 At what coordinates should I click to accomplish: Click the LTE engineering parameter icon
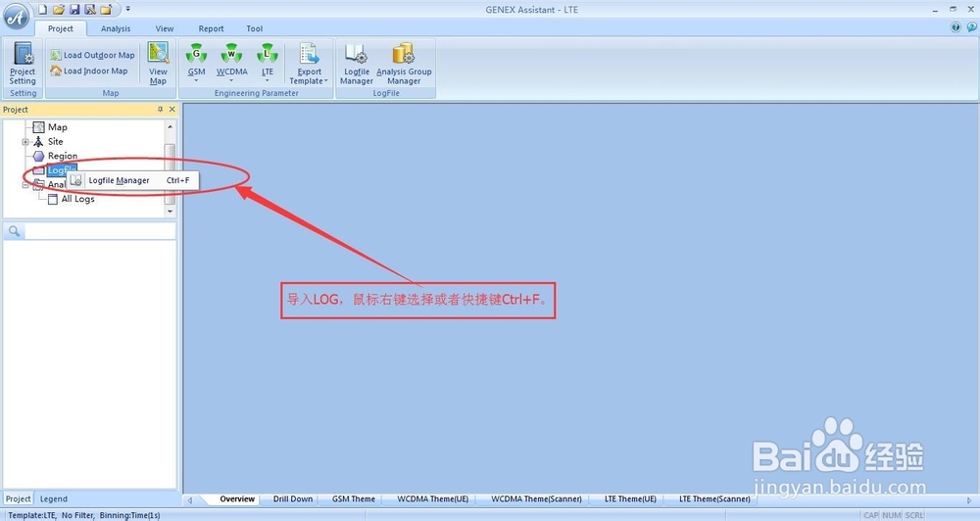click(x=268, y=54)
